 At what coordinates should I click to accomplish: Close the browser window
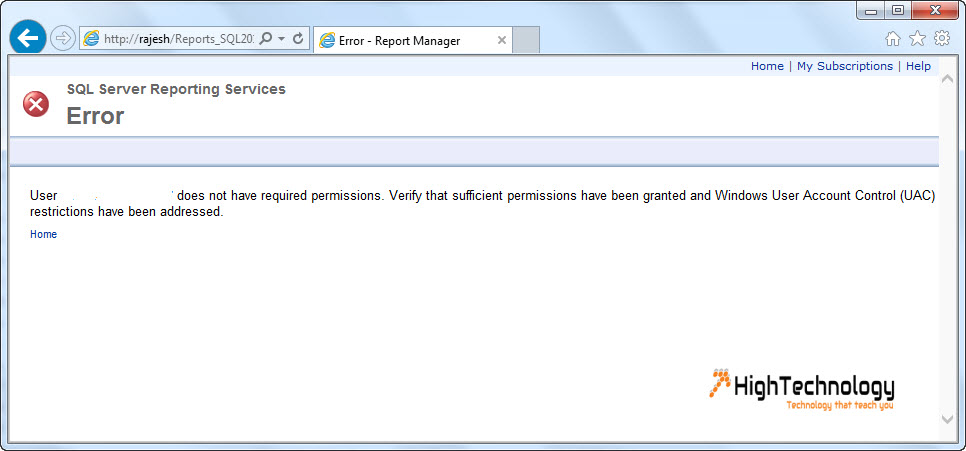click(x=935, y=10)
